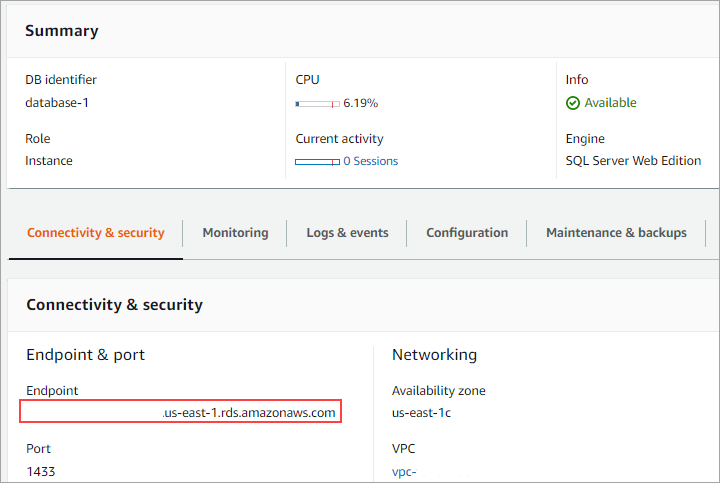Screen dimensions: 720x483
Task: Select the Configuration tab
Action: point(467,233)
